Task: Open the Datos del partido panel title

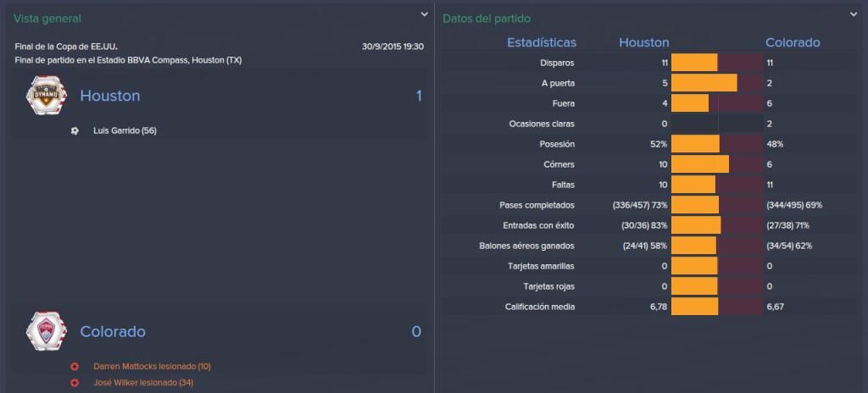Action: [x=487, y=19]
